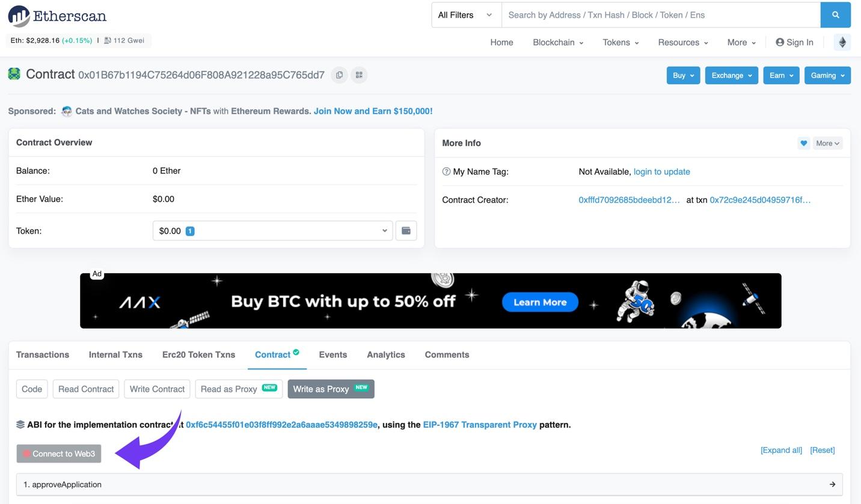This screenshot has width=861, height=504.
Task: Click Join Now and Earn $150,000 link
Action: point(373,111)
